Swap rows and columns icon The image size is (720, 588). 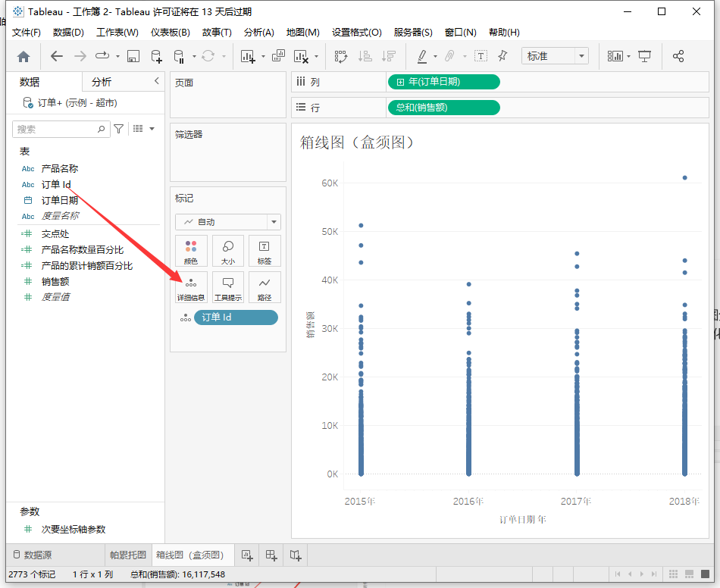coord(341,57)
